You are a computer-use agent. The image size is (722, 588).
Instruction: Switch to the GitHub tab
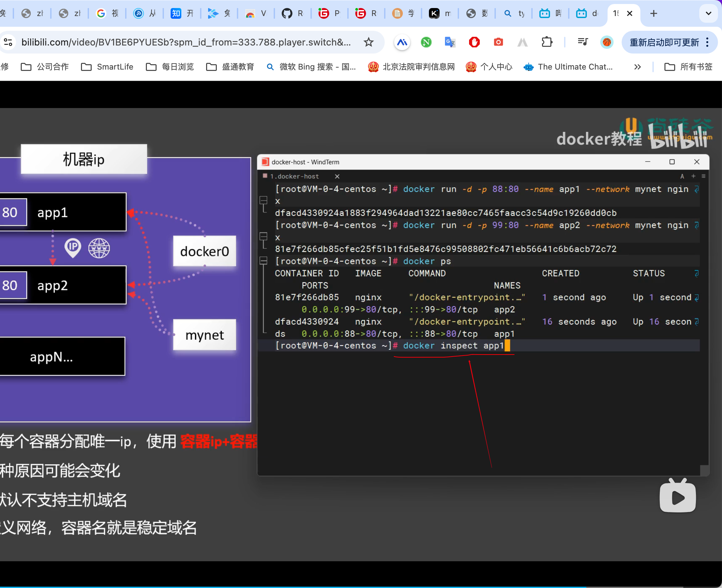tap(293, 14)
